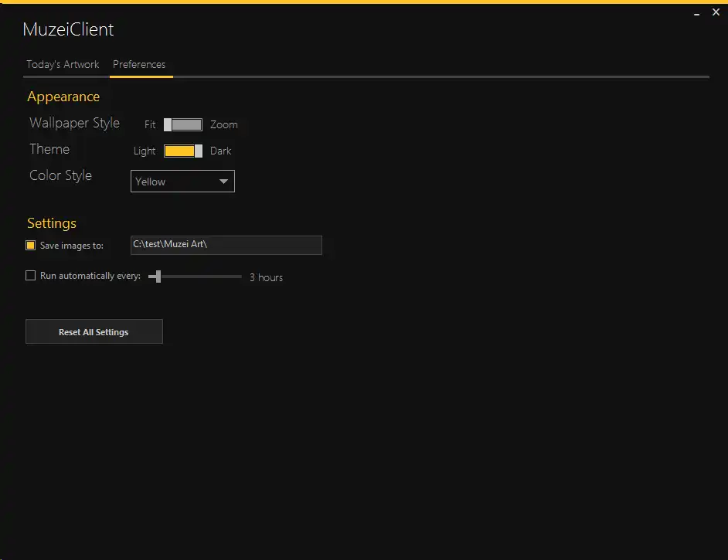Click the "Fit" label beside Wallpaper Style switch
Image resolution: width=728 pixels, height=560 pixels.
click(x=150, y=125)
